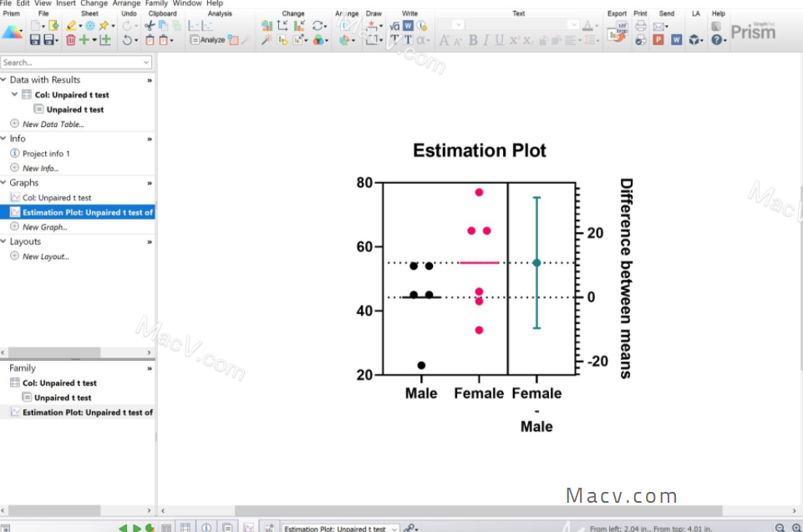Export the graph with the tiff/bmp icon
Image resolution: width=803 pixels, height=532 pixels.
point(617,33)
